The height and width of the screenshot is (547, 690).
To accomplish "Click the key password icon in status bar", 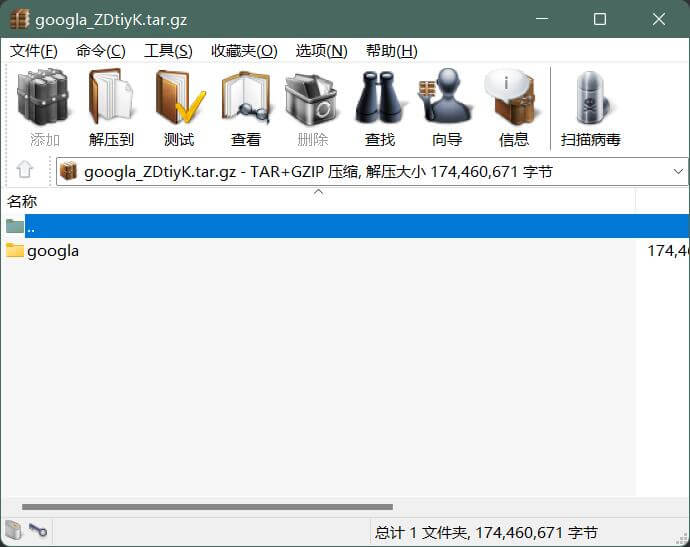I will click(x=38, y=530).
